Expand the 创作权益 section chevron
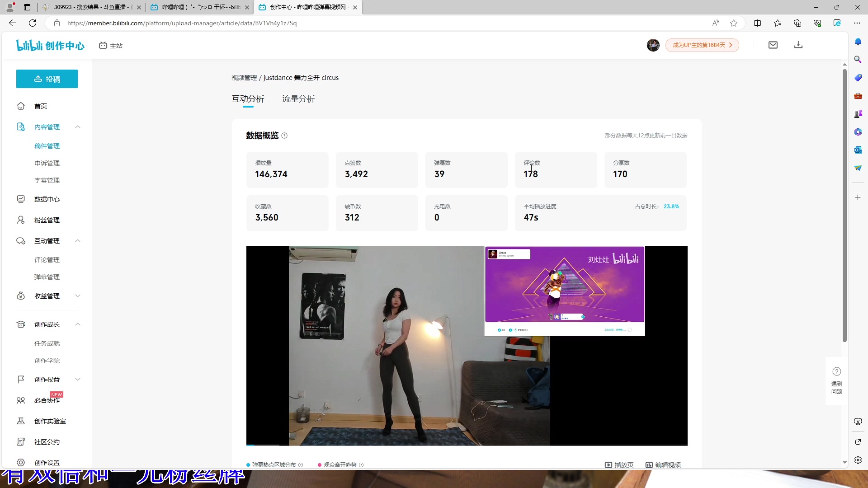This screenshot has width=868, height=488. coord(78,380)
